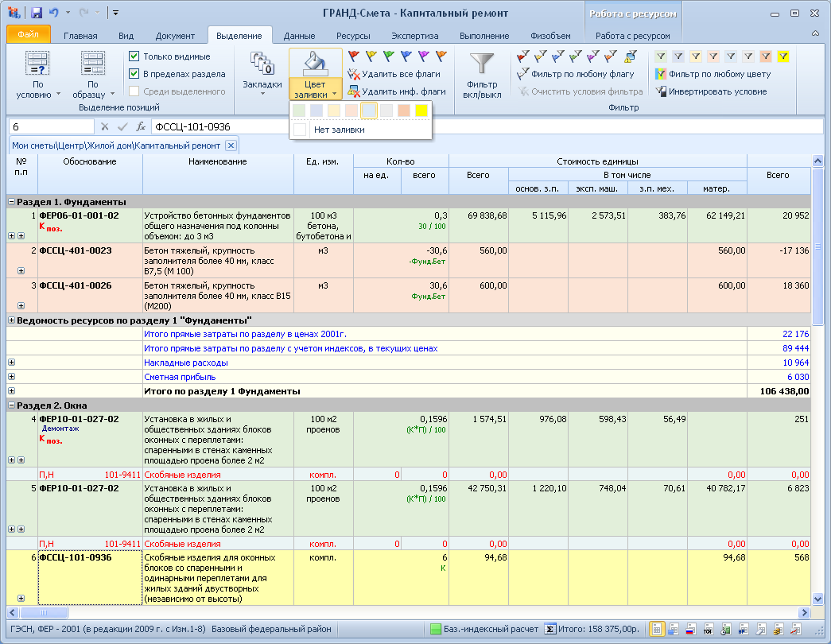This screenshot has height=644, width=831.
Task: Expand 'Ведомость ресурсов по разделу 1' row
Action: [11, 320]
